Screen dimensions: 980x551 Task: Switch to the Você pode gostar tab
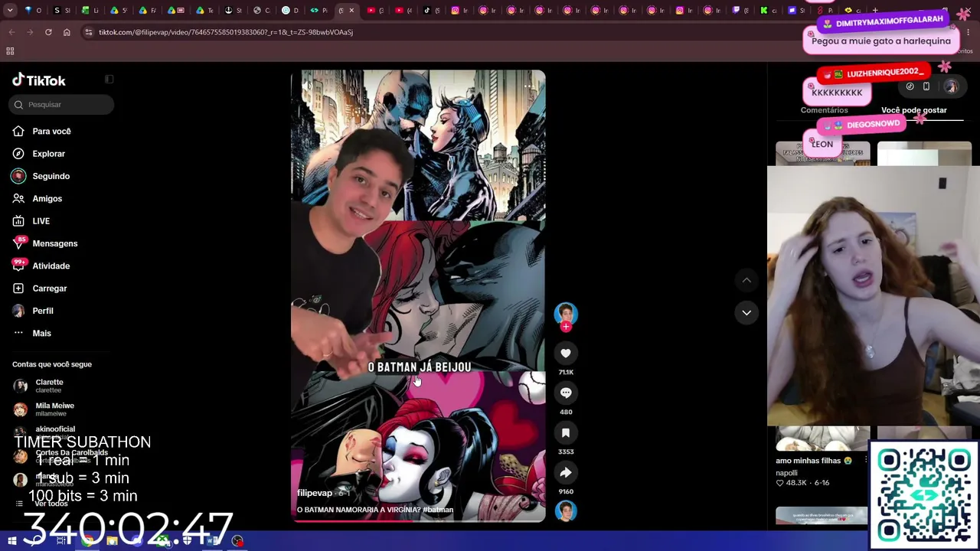point(913,110)
